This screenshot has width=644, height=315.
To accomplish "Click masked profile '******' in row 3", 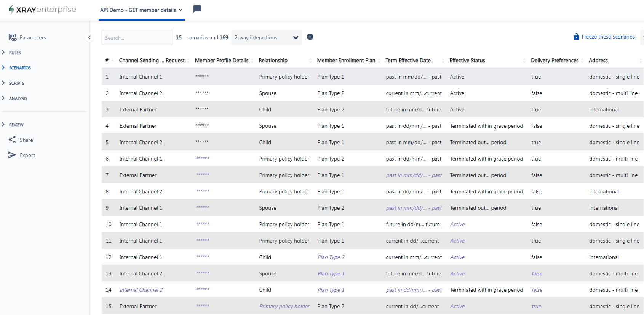I will tap(202, 109).
